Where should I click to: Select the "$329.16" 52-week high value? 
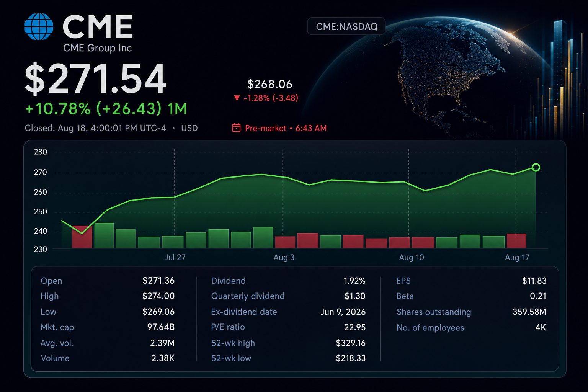(x=351, y=343)
